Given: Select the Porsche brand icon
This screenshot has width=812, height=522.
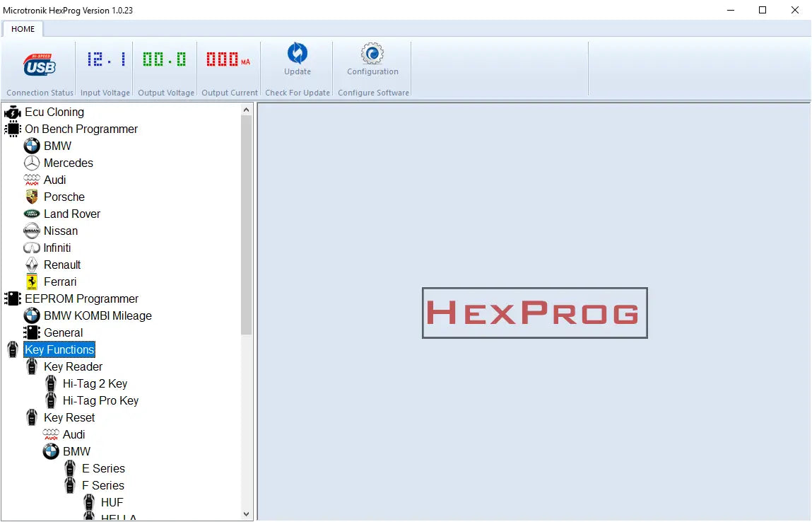Looking at the screenshot, I should [x=33, y=197].
